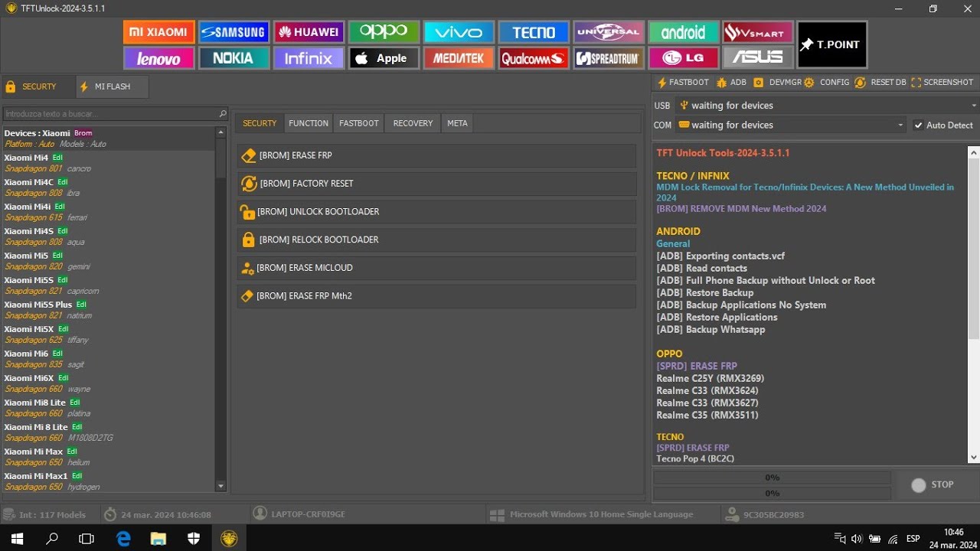Click log panel scrollbar down arrow
The image size is (980, 551).
(974, 458)
